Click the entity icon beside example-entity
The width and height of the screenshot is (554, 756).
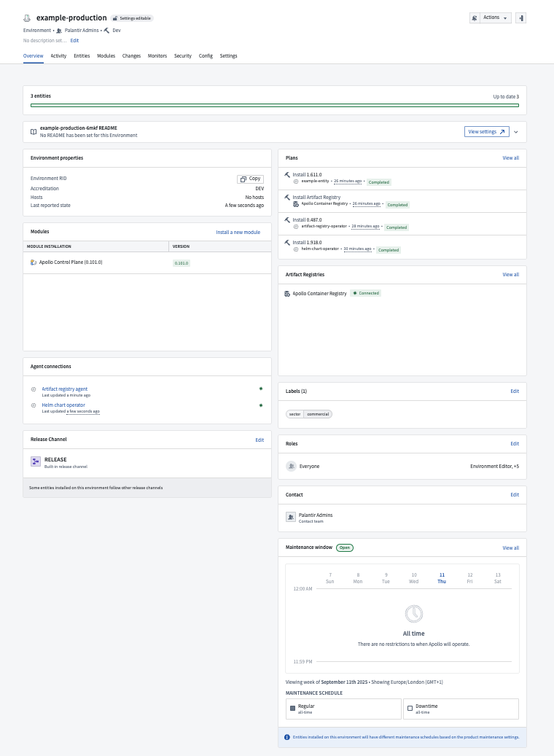click(x=296, y=182)
